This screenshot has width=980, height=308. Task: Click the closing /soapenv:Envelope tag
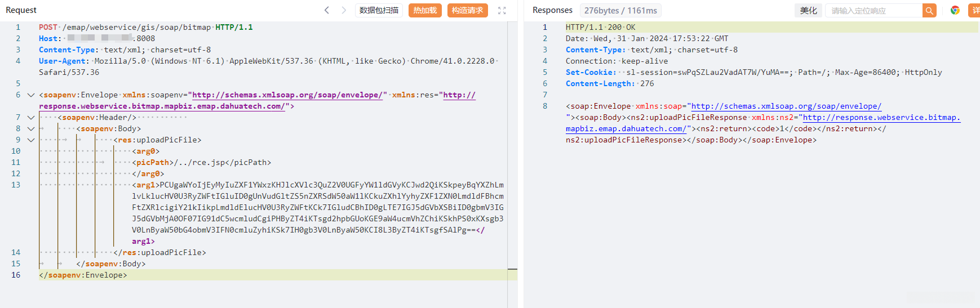click(83, 275)
